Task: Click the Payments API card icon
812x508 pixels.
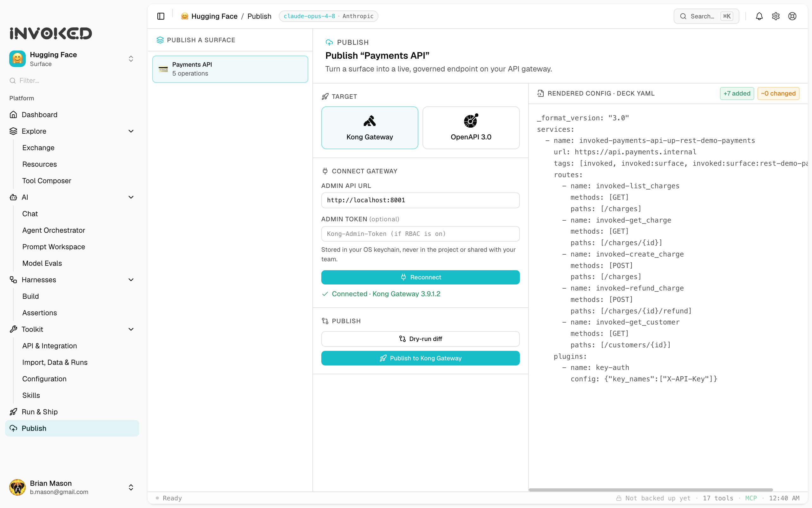Action: [163, 69]
